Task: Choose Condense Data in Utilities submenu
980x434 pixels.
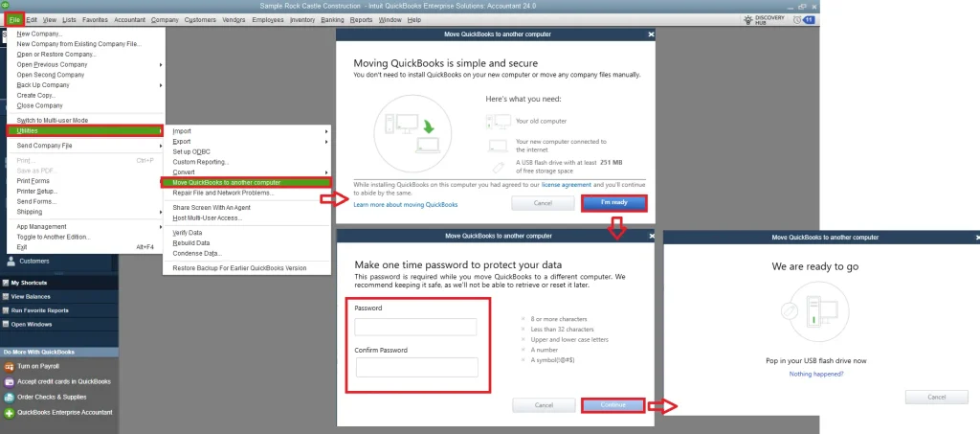Action: (197, 253)
